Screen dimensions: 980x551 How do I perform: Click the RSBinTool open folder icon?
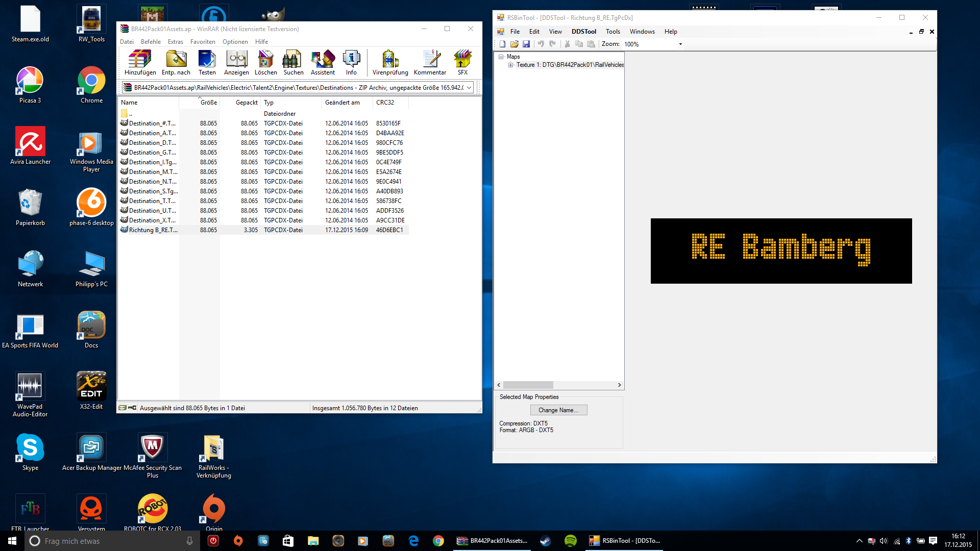pyautogui.click(x=514, y=44)
